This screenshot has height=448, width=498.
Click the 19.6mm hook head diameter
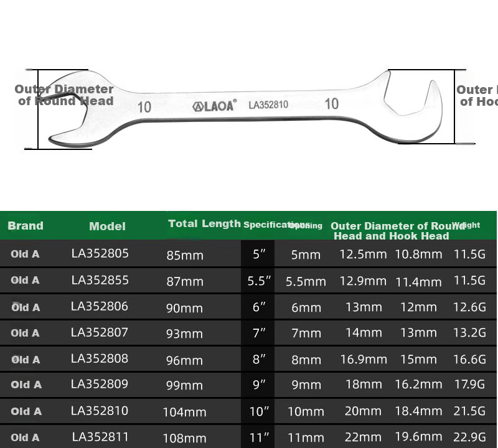click(418, 437)
